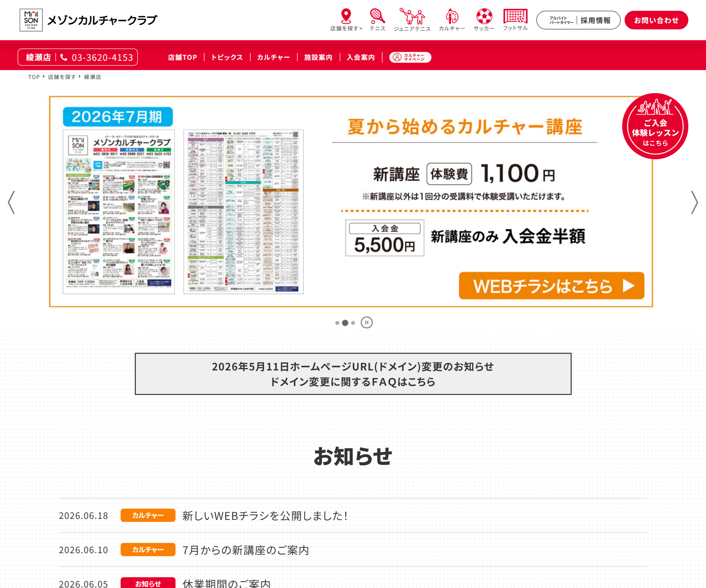Click the 綾瀬店 breadcrumb text

(x=92, y=77)
